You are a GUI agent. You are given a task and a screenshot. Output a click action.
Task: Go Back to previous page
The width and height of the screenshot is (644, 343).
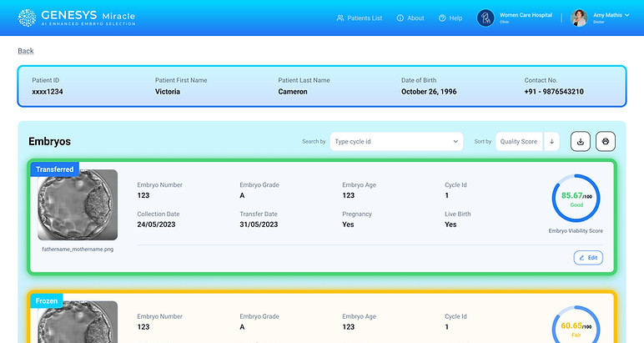pos(26,51)
